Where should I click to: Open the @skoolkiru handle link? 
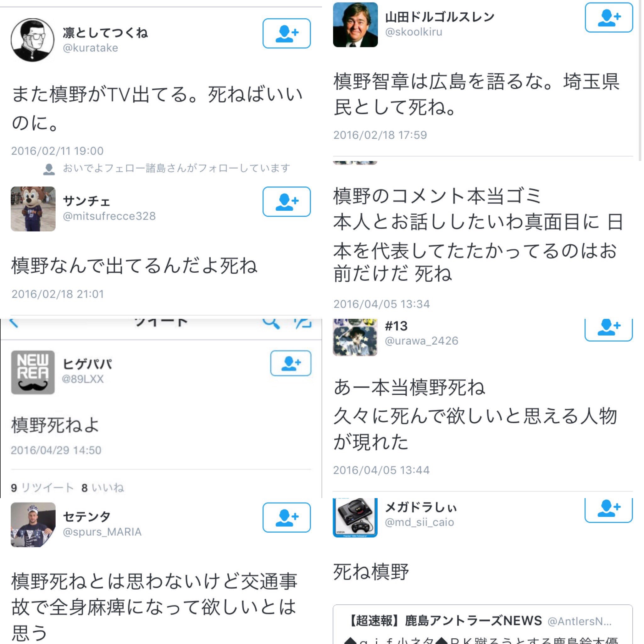coord(414,32)
